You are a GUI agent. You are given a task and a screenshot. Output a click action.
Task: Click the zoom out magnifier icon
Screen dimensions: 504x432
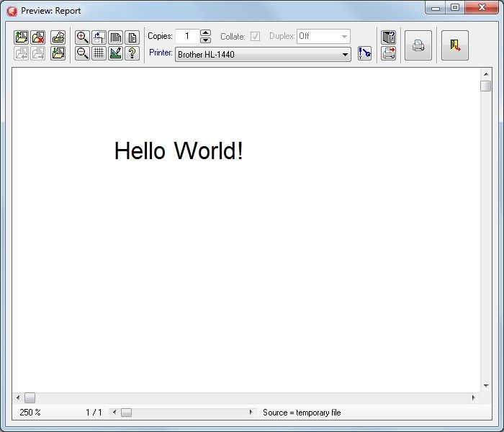(82, 53)
